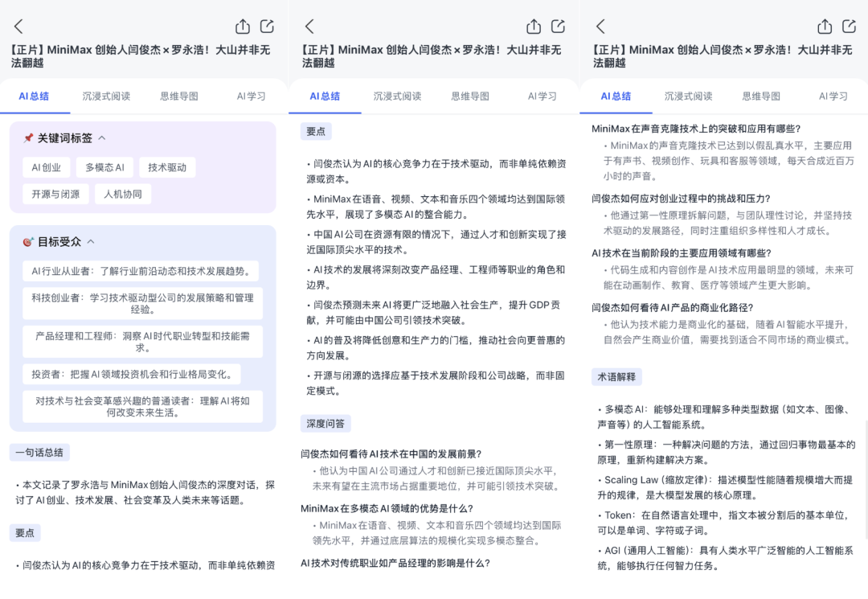Click the export icon in the middle screen

pos(559,27)
